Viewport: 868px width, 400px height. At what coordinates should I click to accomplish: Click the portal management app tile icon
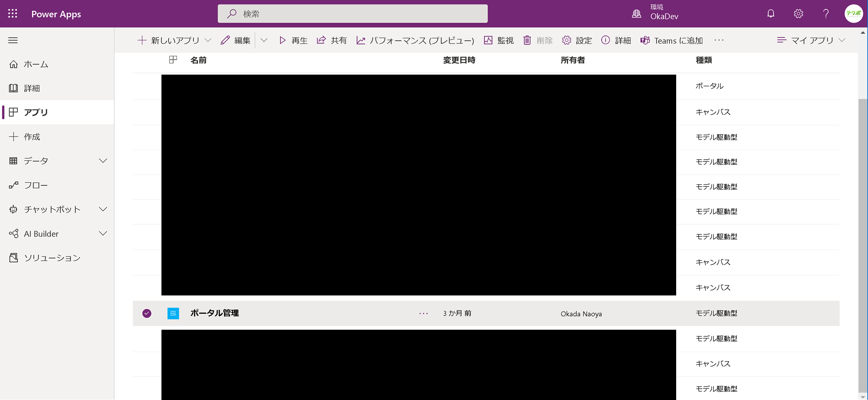click(173, 313)
